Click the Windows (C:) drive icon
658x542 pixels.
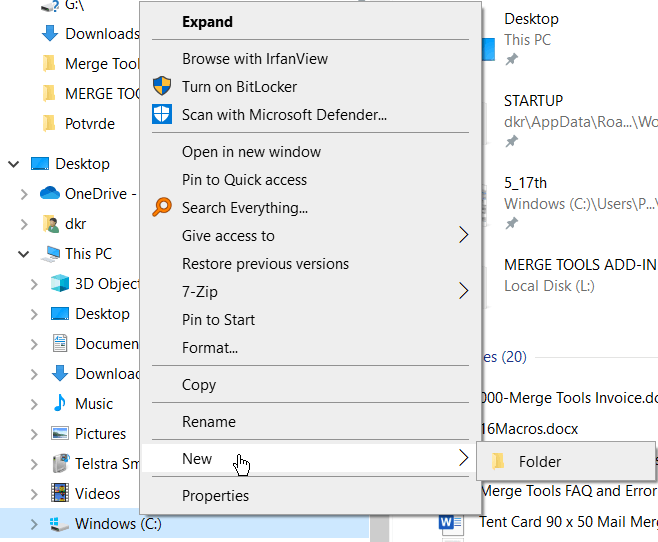[59, 524]
